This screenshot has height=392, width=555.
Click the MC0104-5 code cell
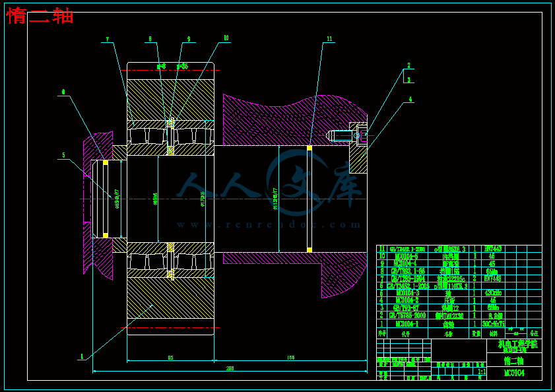(407, 256)
